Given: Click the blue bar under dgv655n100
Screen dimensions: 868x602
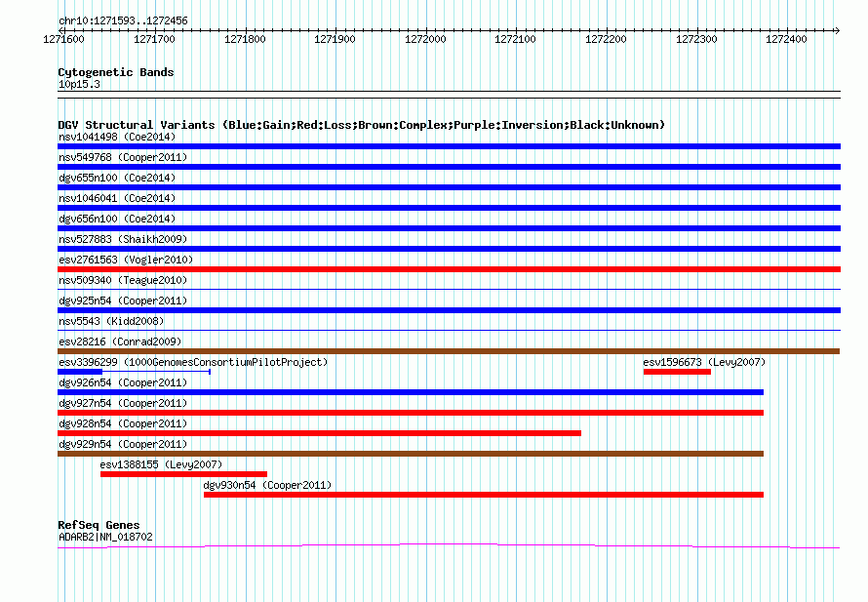Looking at the screenshot, I should coord(449,187).
